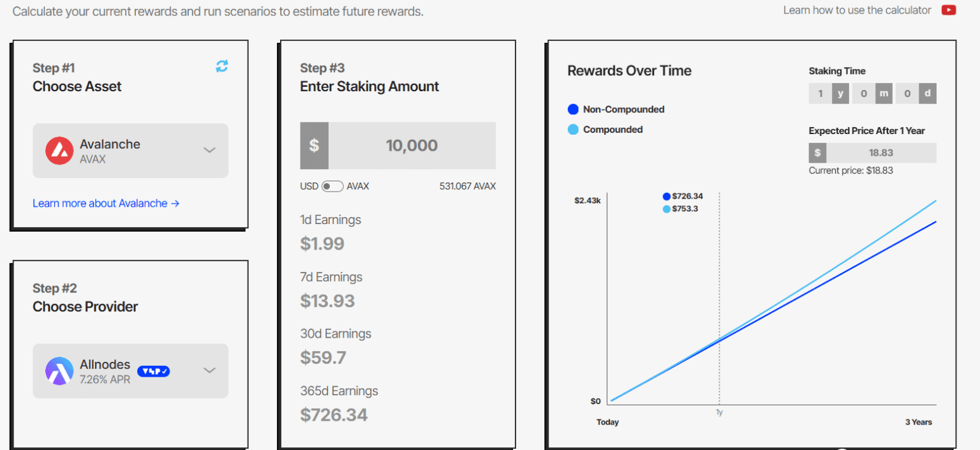
Task: Open the provider dropdown in Step #2
Action: point(209,370)
